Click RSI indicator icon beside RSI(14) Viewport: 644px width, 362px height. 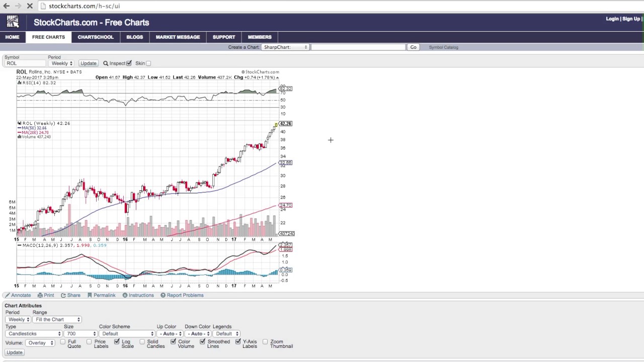click(x=20, y=82)
